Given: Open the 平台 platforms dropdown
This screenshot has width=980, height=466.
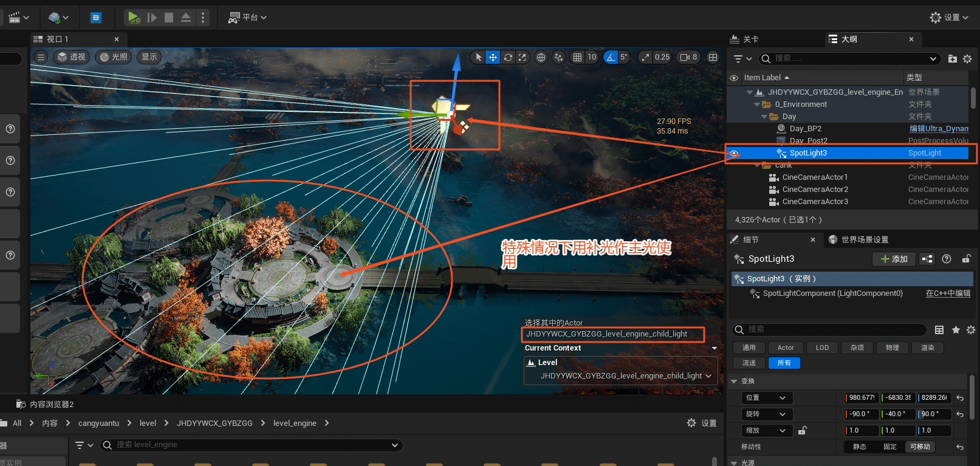Looking at the screenshot, I should [248, 18].
